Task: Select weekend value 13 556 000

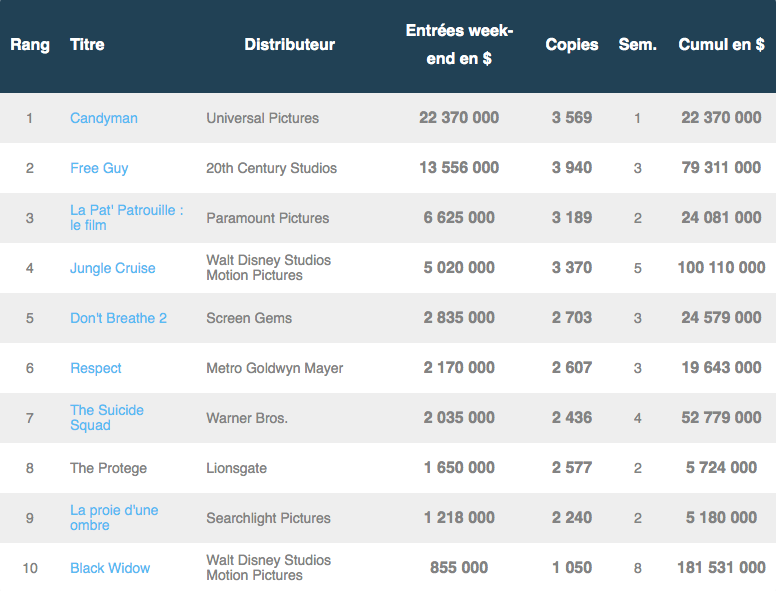Action: click(x=459, y=168)
